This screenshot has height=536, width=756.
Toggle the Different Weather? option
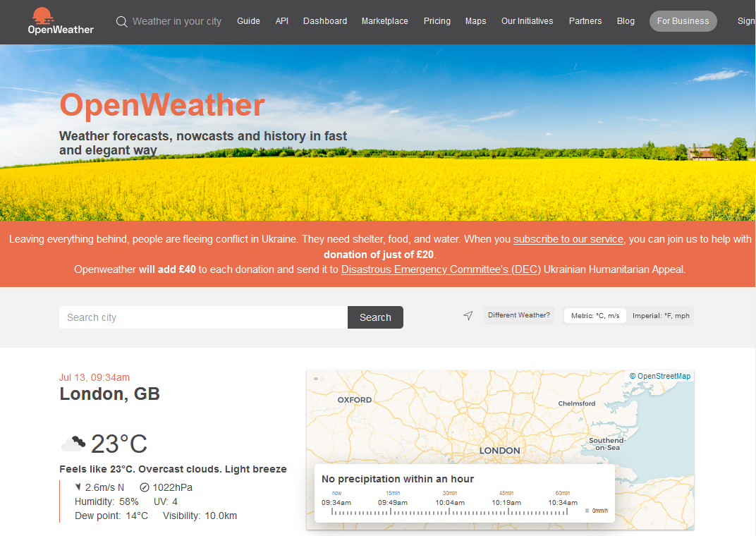point(519,315)
